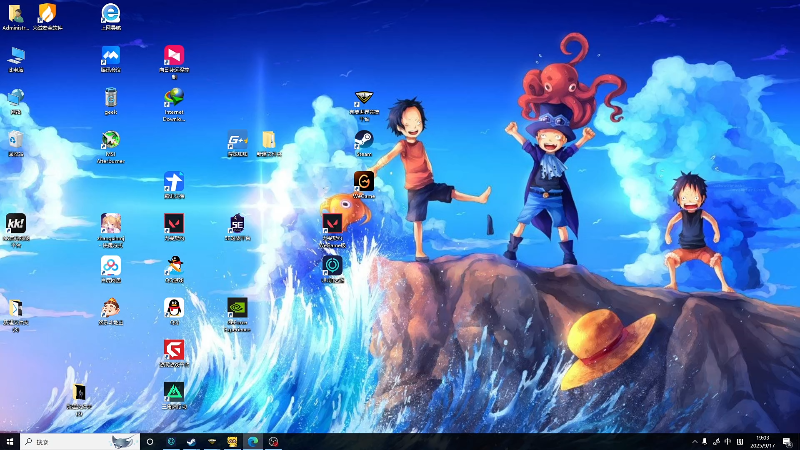Switch to Steam on the taskbar
The width and height of the screenshot is (800, 450).
click(x=191, y=441)
